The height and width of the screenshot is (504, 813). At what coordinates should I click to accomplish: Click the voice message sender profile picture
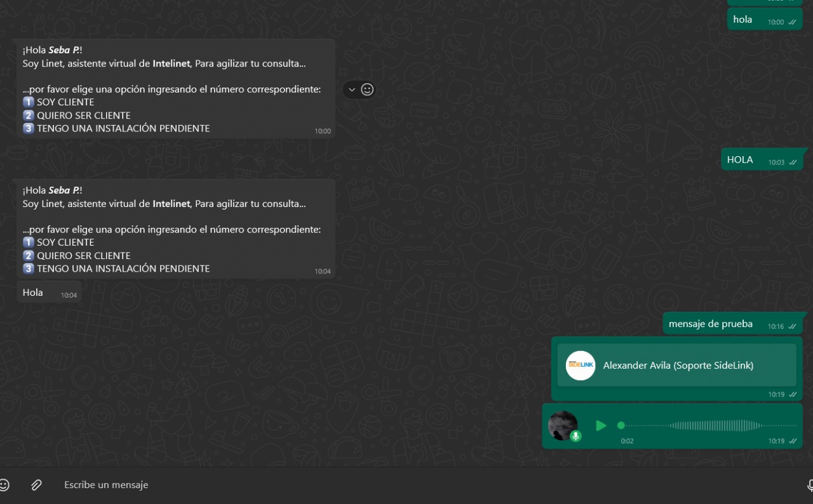coord(562,425)
